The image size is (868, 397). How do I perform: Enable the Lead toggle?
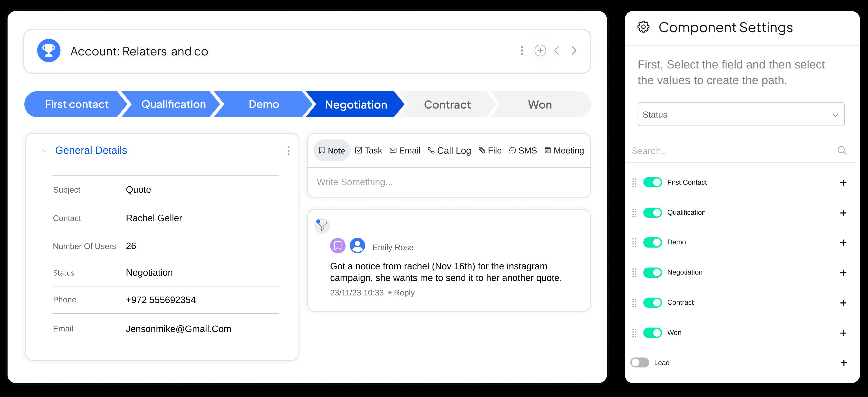coord(640,363)
